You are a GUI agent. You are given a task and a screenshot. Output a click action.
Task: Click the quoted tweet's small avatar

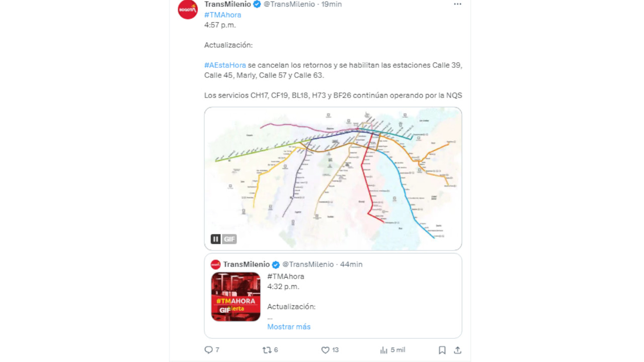216,264
